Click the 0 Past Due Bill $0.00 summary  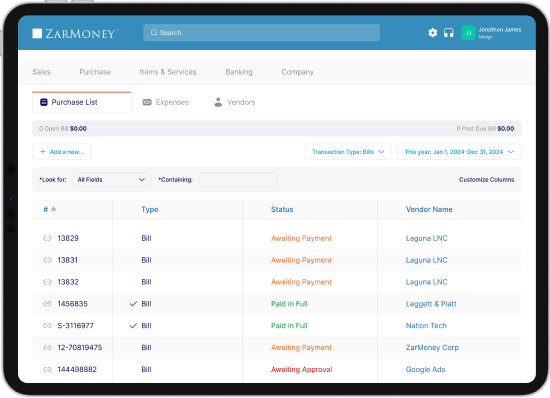click(485, 129)
